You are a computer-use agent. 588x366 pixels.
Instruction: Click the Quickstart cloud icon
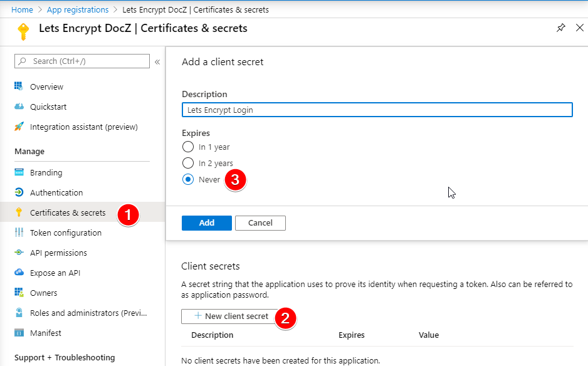[19, 107]
